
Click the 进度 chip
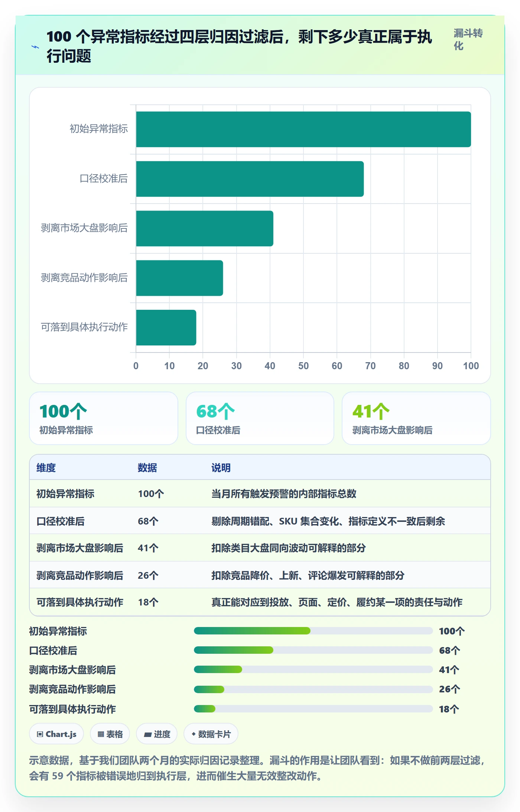pos(157,734)
